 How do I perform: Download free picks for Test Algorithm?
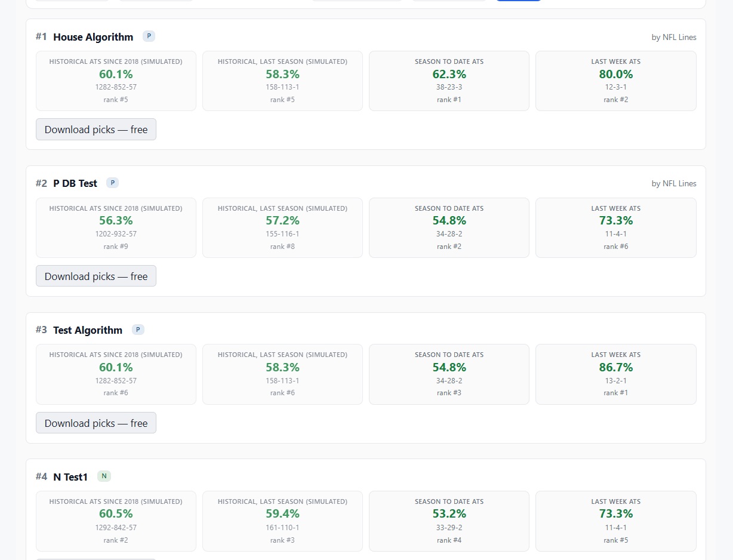point(96,423)
